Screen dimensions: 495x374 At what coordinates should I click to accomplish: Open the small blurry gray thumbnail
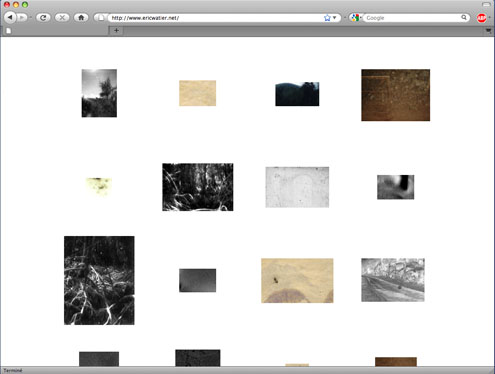pyautogui.click(x=395, y=187)
